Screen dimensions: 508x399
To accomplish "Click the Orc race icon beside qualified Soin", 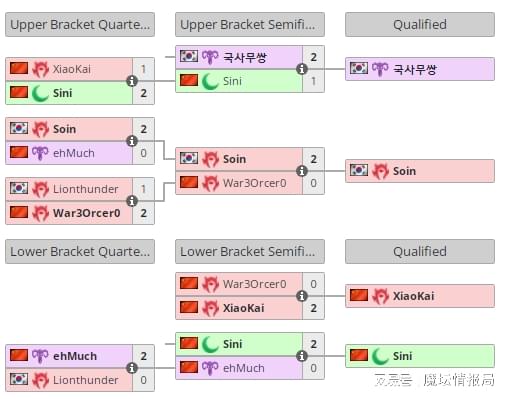I will click(380, 171).
